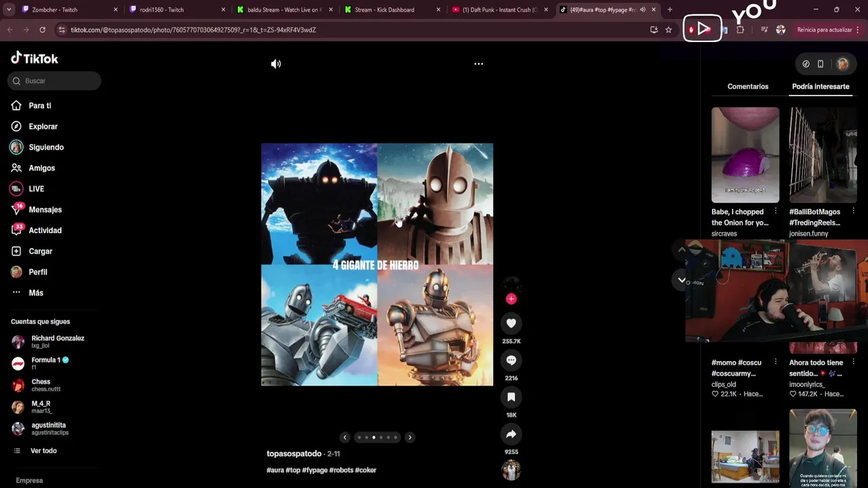Jump to first carousel dot
The image size is (868, 488).
point(359,437)
